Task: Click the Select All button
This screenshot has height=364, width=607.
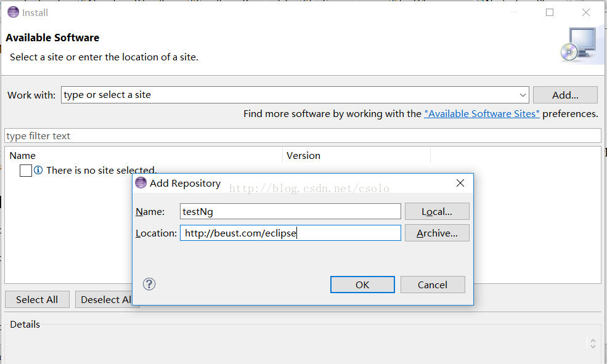Action: coord(37,300)
